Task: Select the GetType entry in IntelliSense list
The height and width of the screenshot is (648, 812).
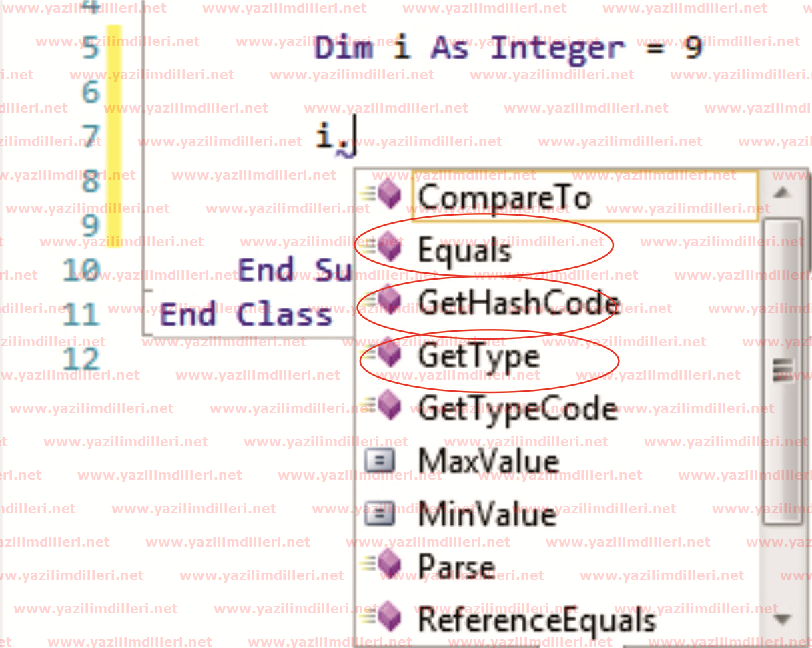Action: click(478, 356)
